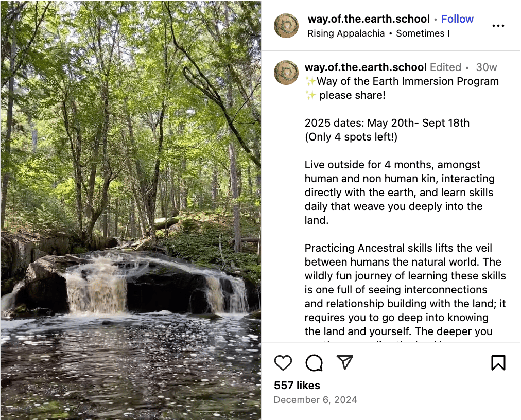Click the header profile avatar
This screenshot has height=420, width=521.
point(286,26)
